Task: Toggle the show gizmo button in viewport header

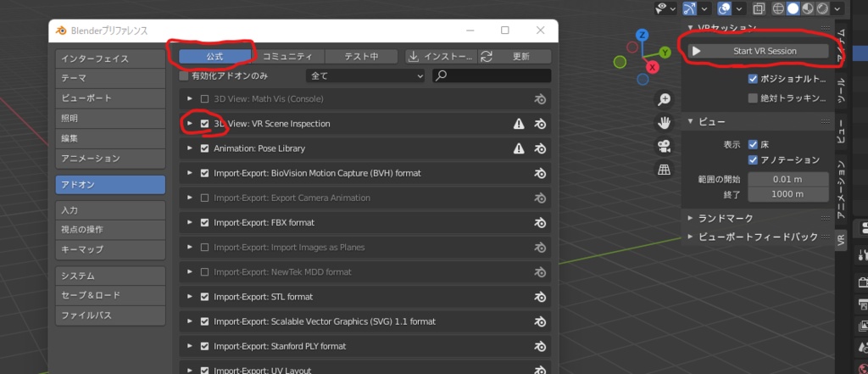Action: pyautogui.click(x=690, y=8)
